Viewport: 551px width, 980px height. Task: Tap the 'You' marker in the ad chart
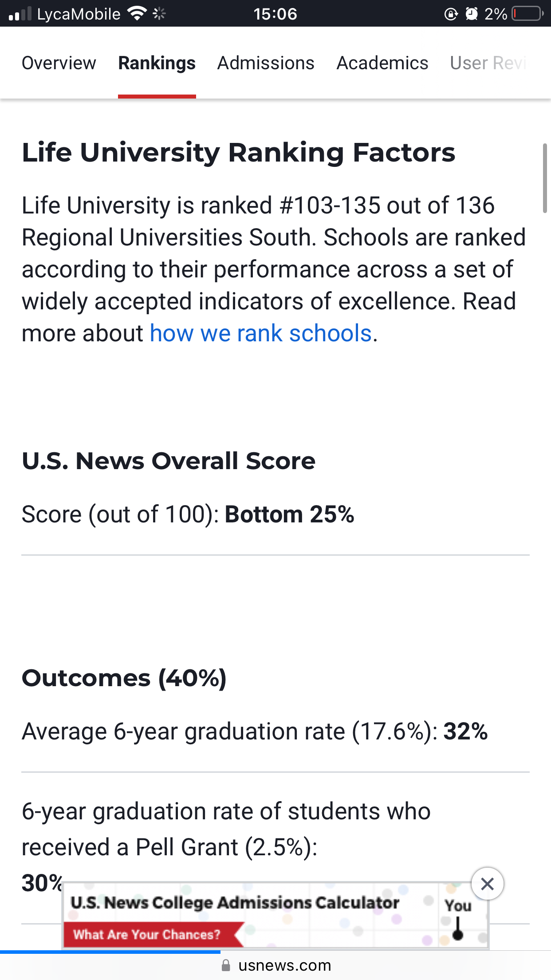point(458,918)
